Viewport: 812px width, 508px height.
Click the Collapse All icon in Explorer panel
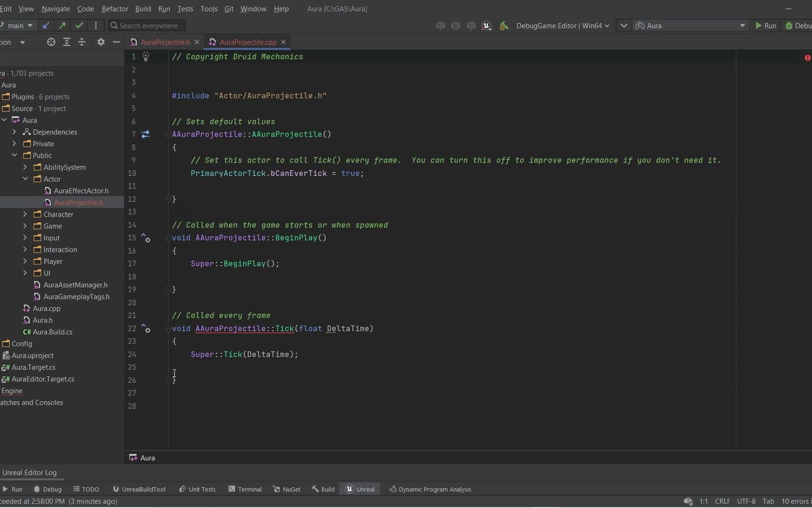tap(82, 42)
